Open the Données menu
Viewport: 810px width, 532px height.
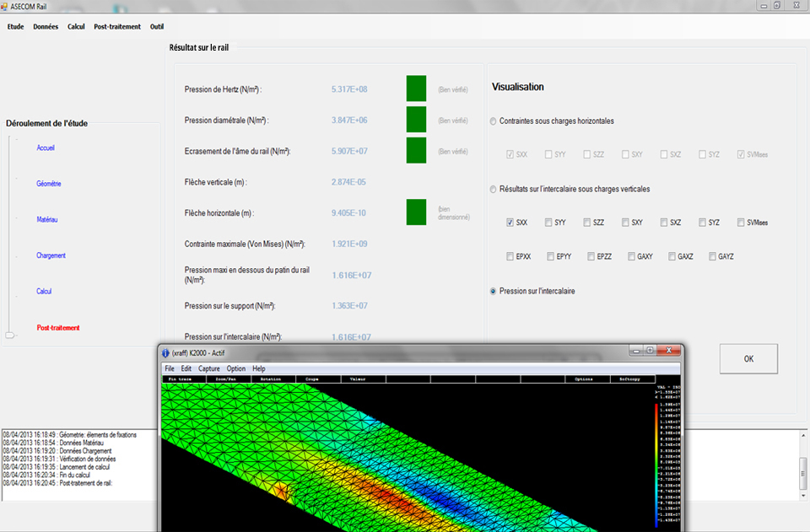pyautogui.click(x=46, y=26)
